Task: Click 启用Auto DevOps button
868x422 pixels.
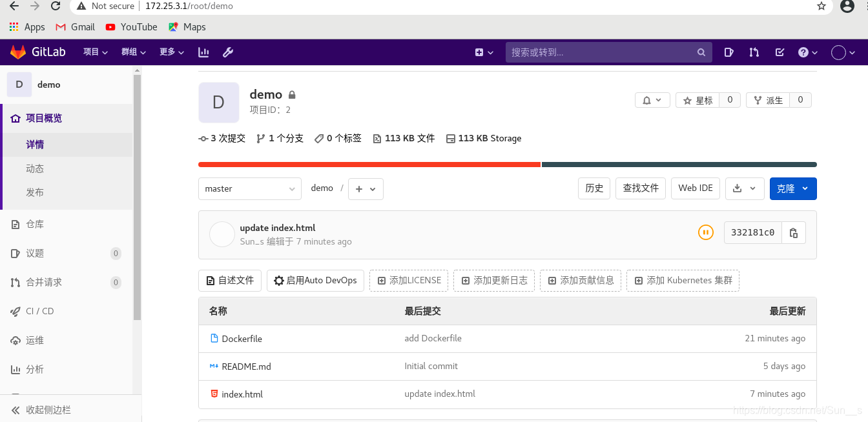Action: [316, 281]
